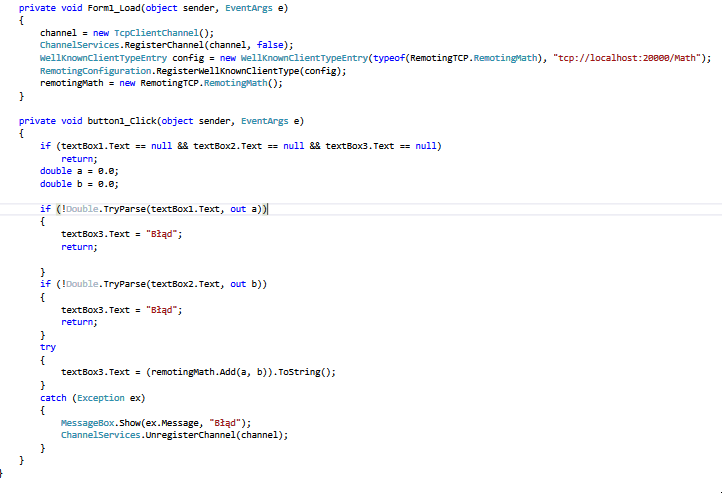Click UnregisterChannel method call
722x499 pixels.
191,435
